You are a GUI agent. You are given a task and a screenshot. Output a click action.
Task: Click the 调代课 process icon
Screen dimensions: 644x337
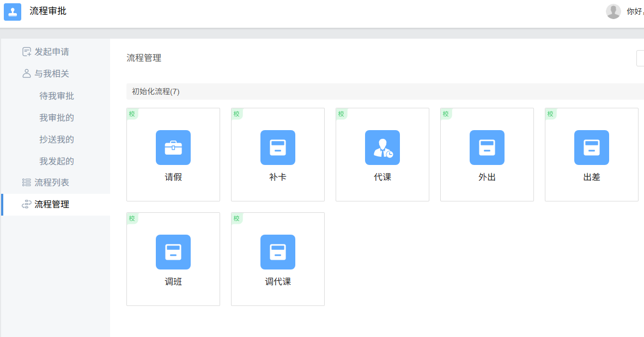click(x=278, y=252)
